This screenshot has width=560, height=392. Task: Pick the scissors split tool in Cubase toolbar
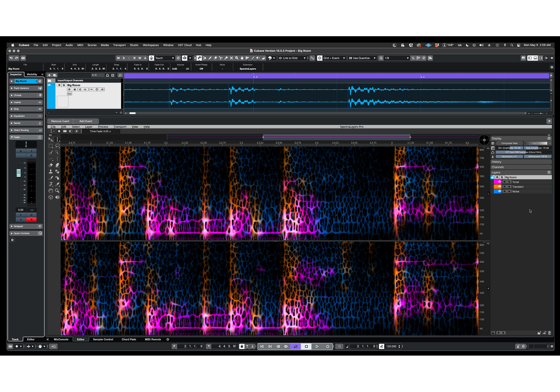coord(221,58)
